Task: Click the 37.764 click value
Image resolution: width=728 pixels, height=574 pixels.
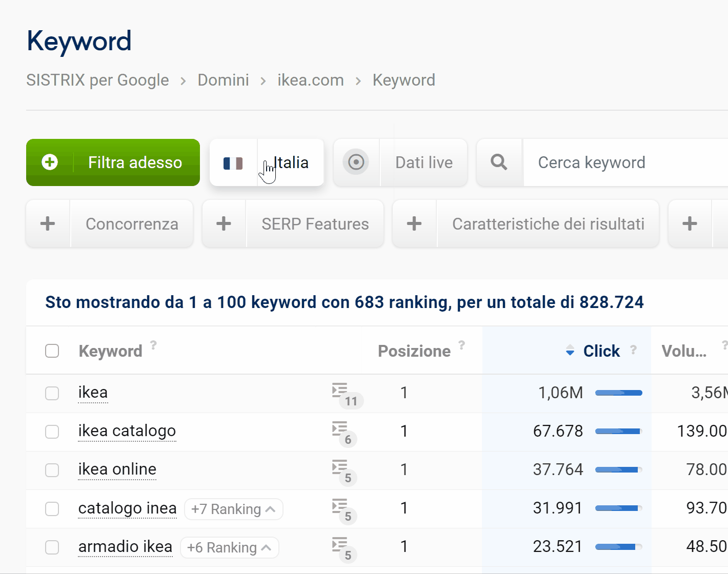Action: (558, 469)
